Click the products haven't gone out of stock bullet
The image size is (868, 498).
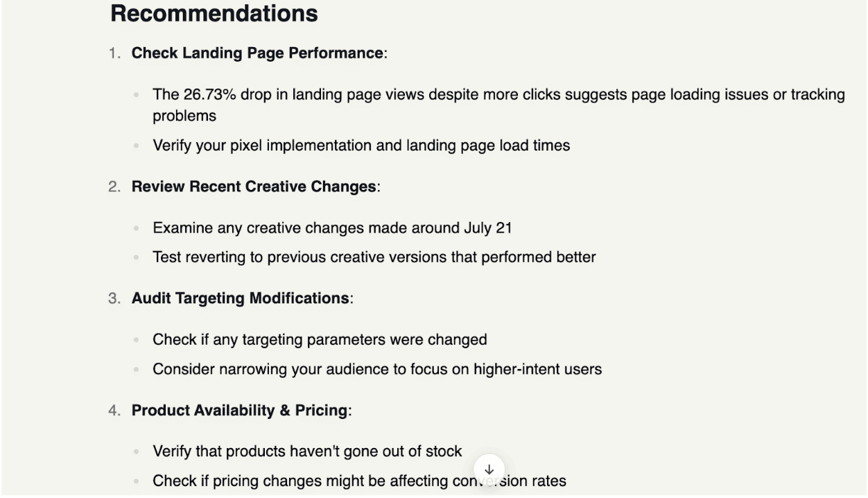307,452
